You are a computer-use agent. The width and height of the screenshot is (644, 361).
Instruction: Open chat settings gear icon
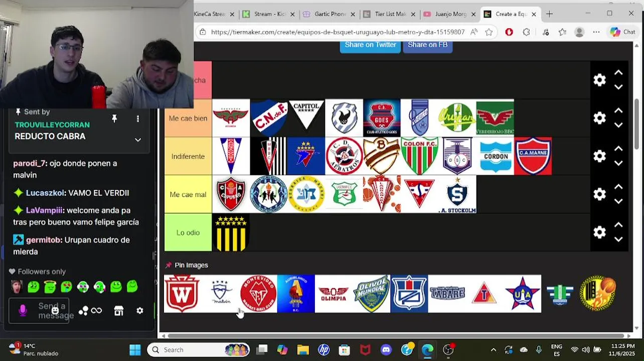click(140, 311)
